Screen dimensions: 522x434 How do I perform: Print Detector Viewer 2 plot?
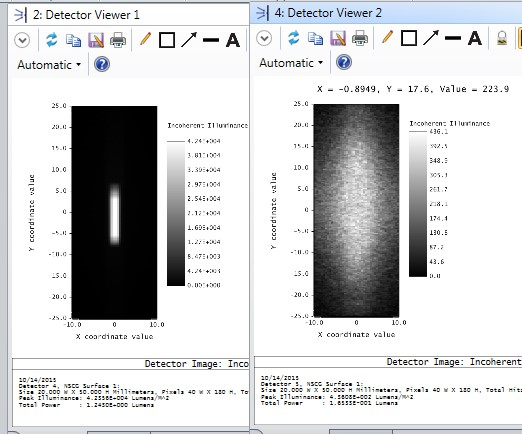tap(360, 38)
